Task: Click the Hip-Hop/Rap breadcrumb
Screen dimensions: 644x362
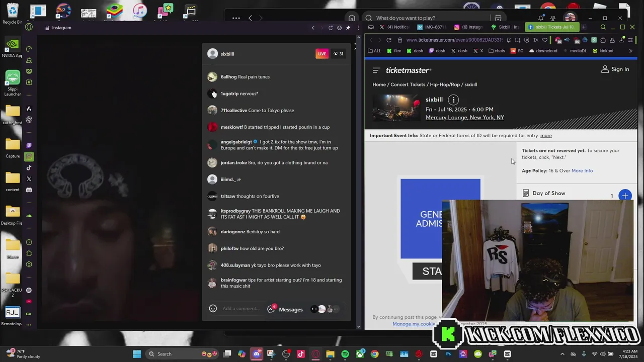Action: (445, 84)
